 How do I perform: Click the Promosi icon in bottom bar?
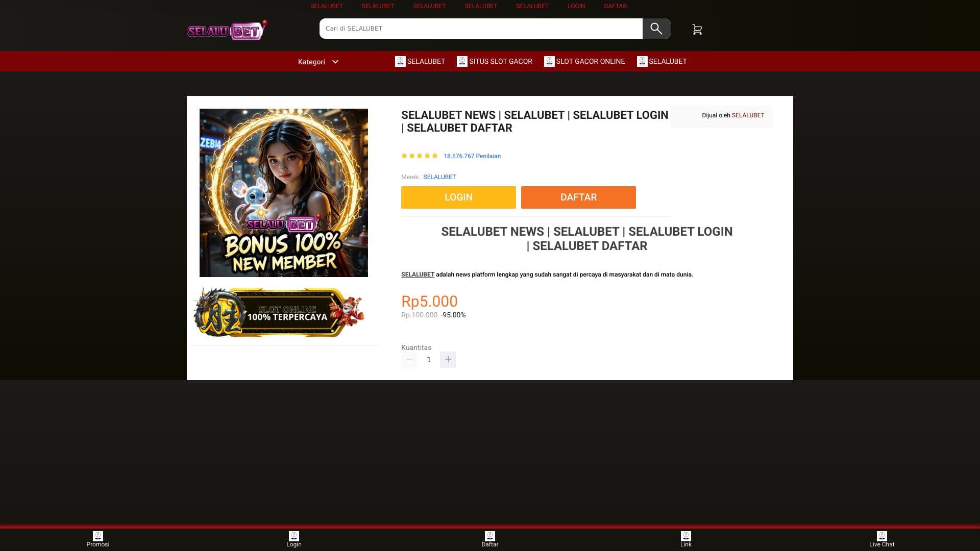pyautogui.click(x=98, y=536)
